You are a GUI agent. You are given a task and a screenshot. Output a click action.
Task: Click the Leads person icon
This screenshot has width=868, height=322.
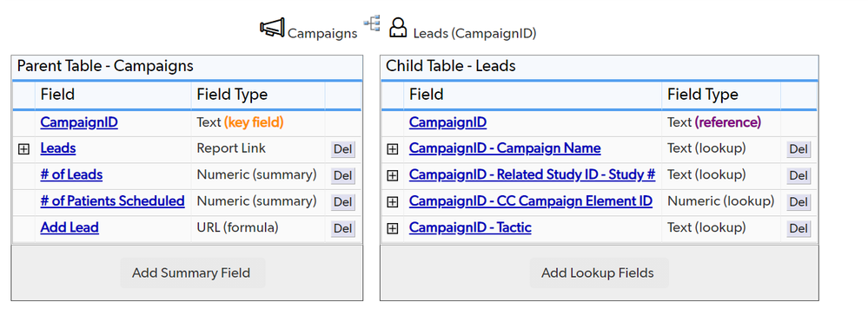tap(397, 27)
